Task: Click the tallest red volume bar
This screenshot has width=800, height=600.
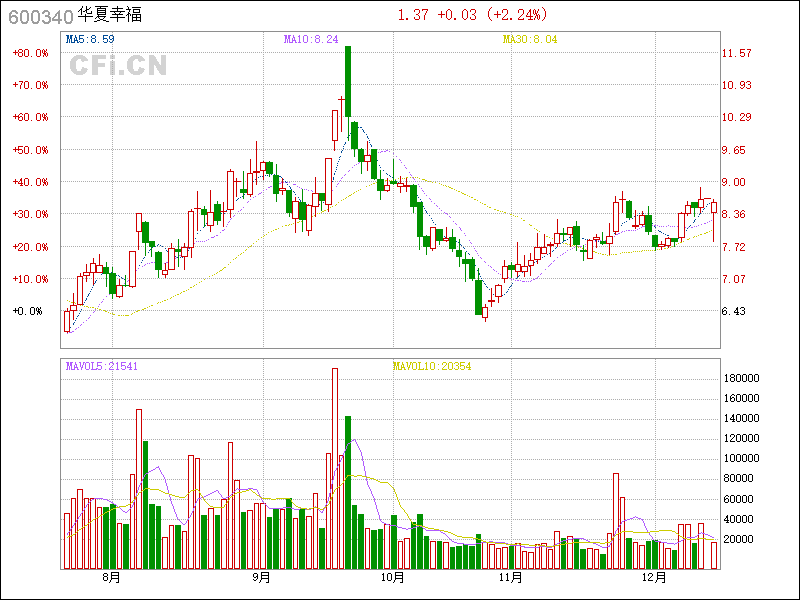Action: [x=335, y=468]
